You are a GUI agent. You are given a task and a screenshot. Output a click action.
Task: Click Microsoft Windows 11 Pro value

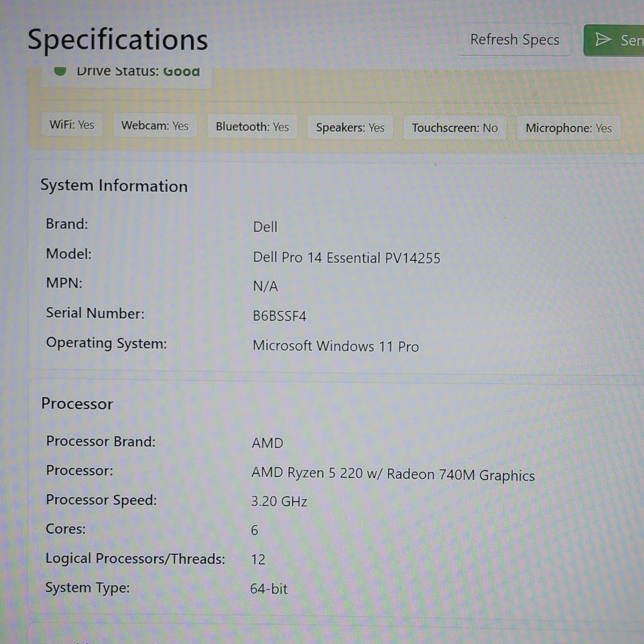[x=335, y=346]
